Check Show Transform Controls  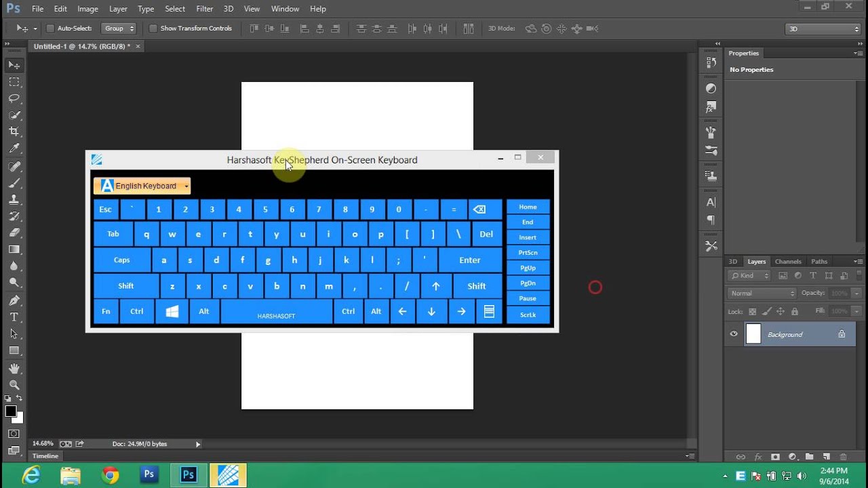coord(153,28)
